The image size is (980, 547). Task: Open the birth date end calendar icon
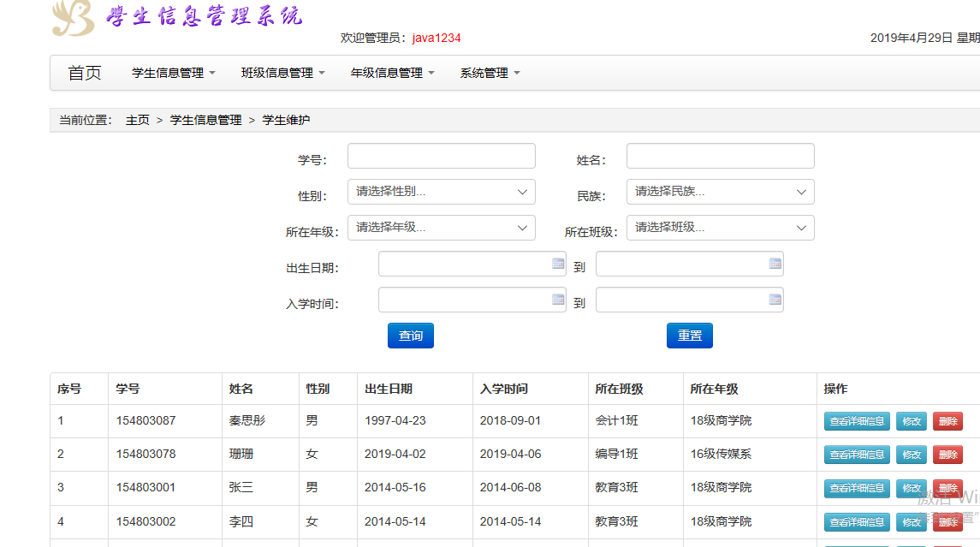pyautogui.click(x=775, y=264)
